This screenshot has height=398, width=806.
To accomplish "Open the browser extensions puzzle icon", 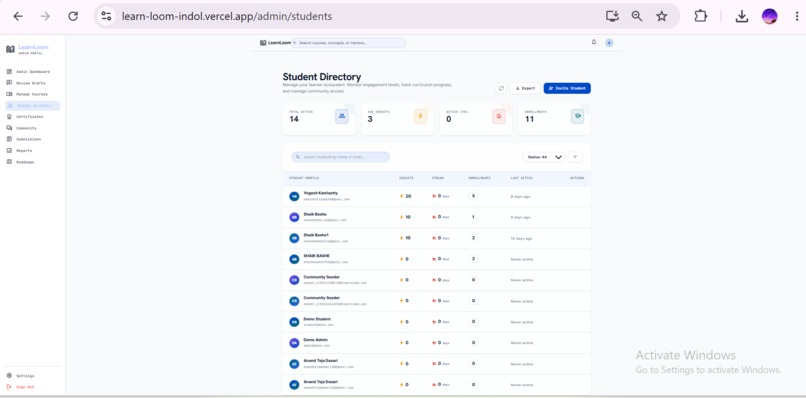I will click(700, 16).
